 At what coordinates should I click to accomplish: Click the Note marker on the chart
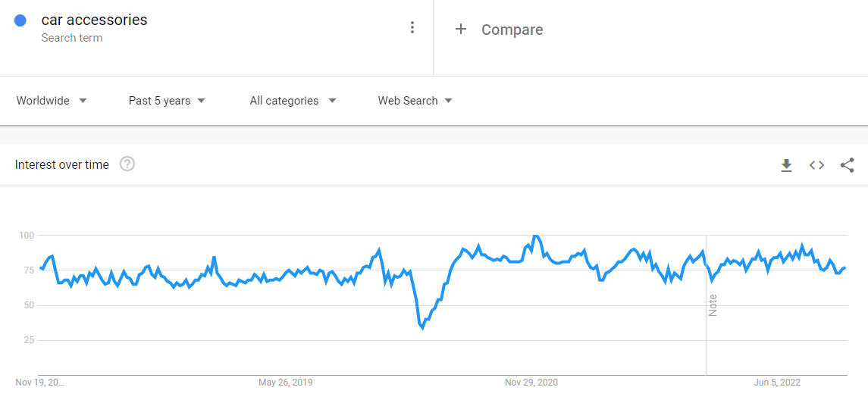coord(713,305)
